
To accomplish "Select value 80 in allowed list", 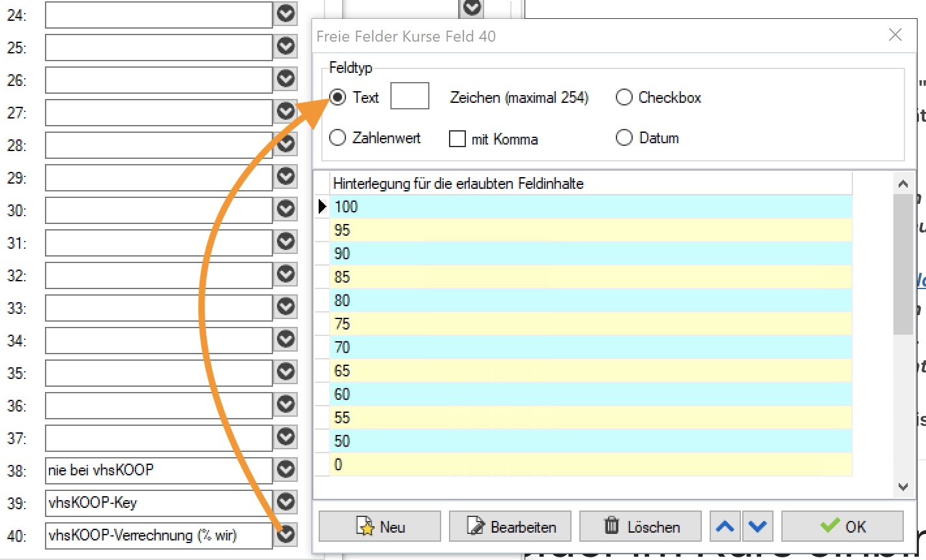I will point(591,300).
